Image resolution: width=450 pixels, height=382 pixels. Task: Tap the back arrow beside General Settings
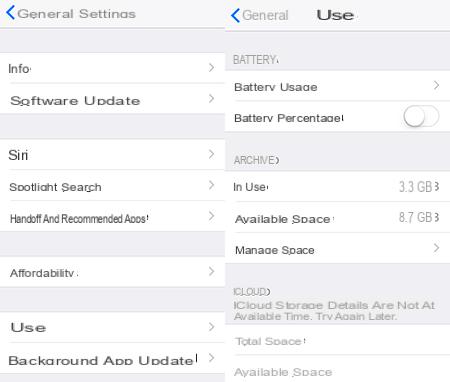coord(10,13)
